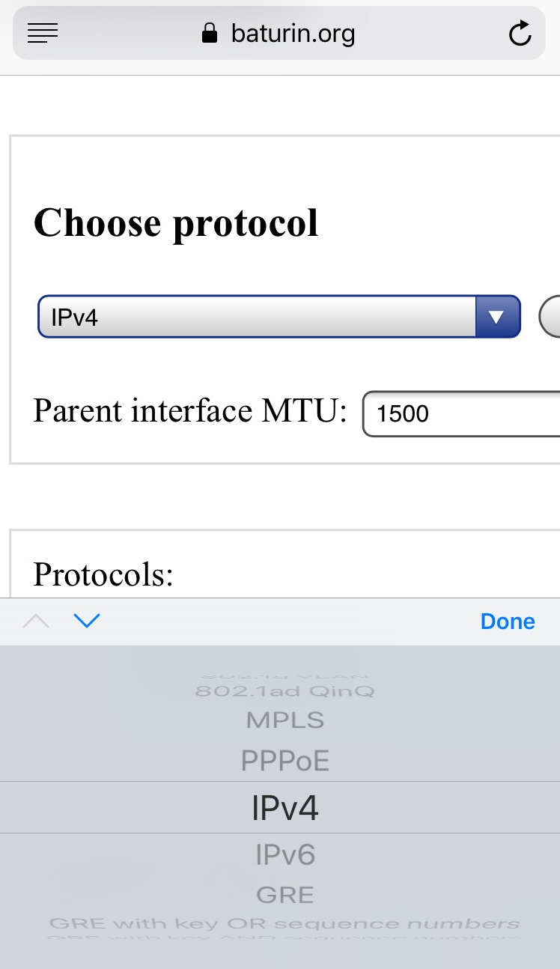Pick PPPoE in the protocol picker
The height and width of the screenshot is (969, 560).
[284, 762]
